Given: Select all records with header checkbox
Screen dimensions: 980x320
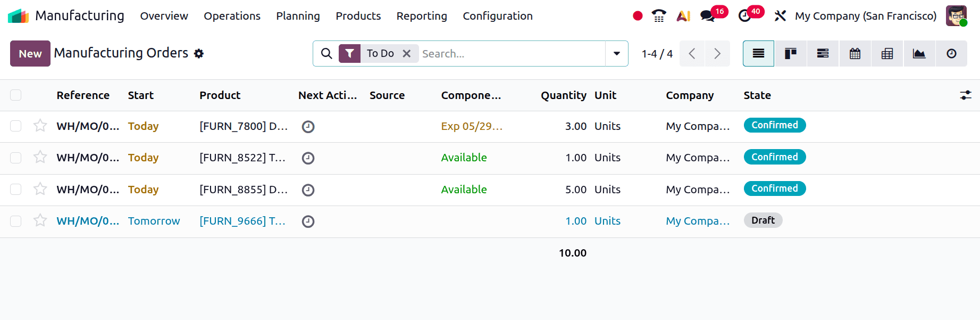Looking at the screenshot, I should (x=16, y=95).
